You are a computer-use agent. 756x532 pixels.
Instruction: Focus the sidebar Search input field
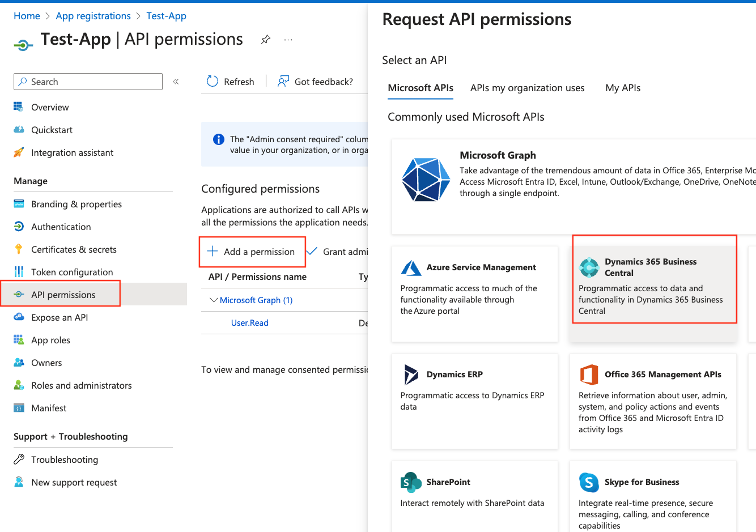pos(88,82)
